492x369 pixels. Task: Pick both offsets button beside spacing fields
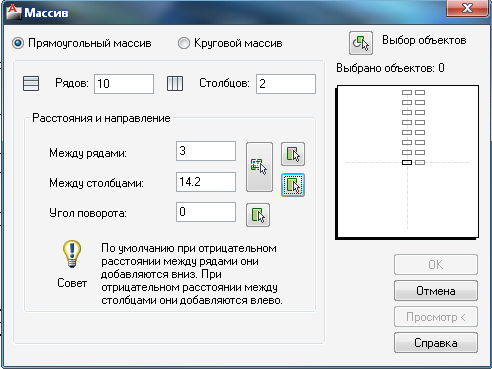point(259,167)
